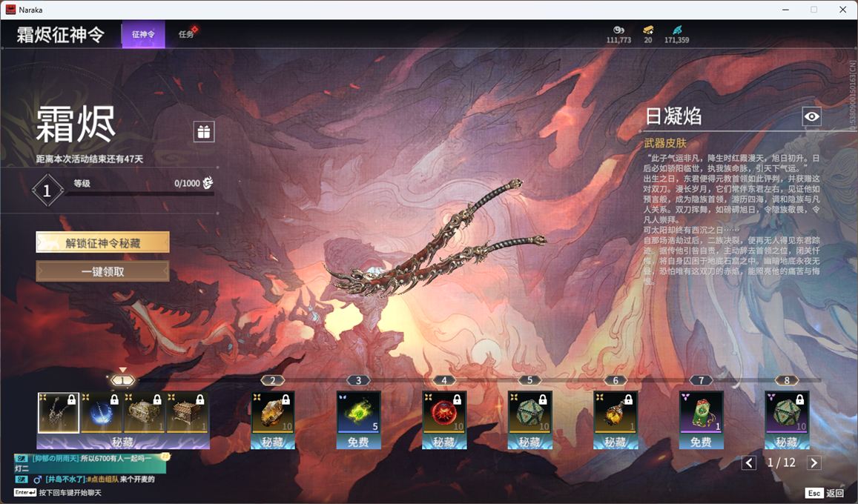The image size is (858, 504).
Task: Click the level experience progress bar
Action: coord(139,193)
